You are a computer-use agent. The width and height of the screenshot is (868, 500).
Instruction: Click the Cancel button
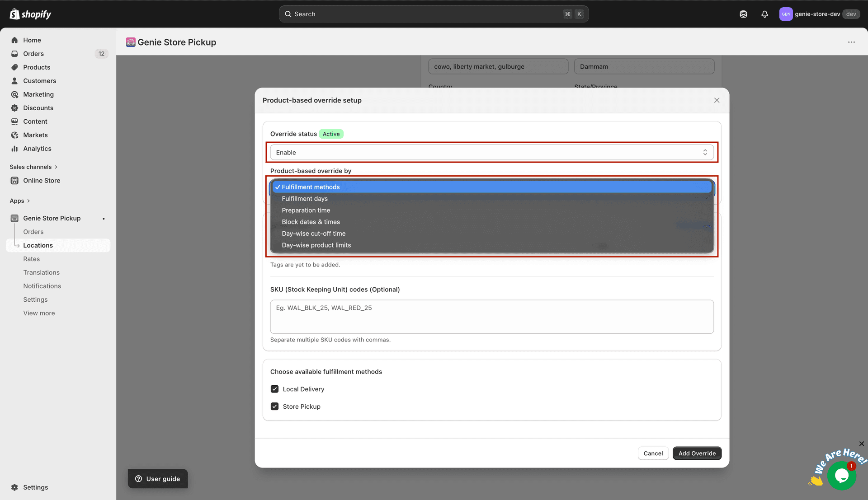653,453
